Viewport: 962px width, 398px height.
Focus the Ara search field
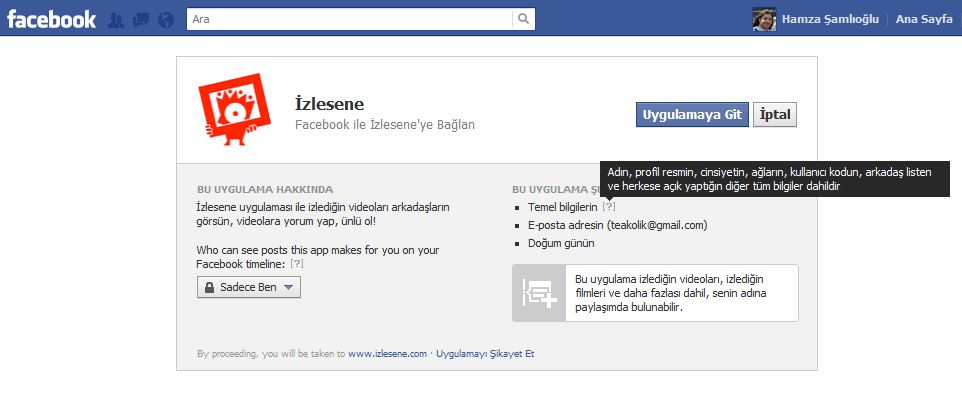point(350,19)
